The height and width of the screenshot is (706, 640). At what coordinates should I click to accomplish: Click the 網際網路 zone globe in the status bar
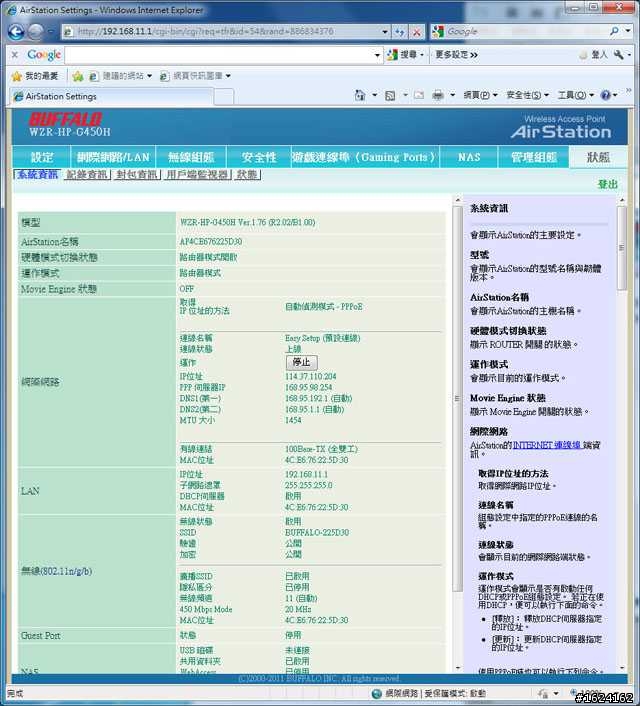pyautogui.click(x=377, y=693)
